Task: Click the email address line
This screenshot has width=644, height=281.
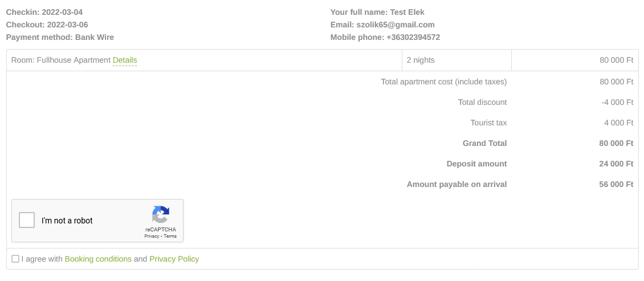Action: [382, 25]
